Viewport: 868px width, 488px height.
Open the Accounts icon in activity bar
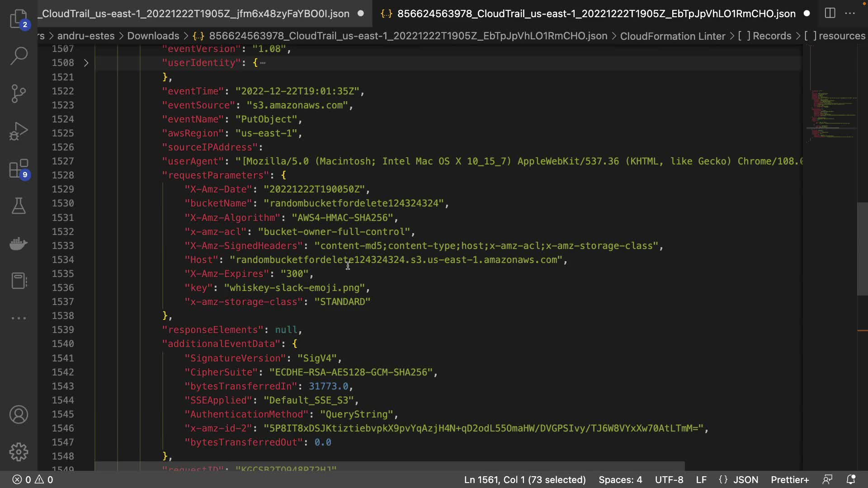19,415
